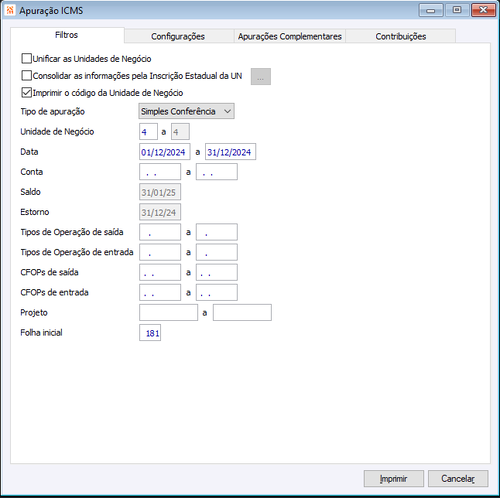Click the second CFOPs de saída field

[217, 272]
